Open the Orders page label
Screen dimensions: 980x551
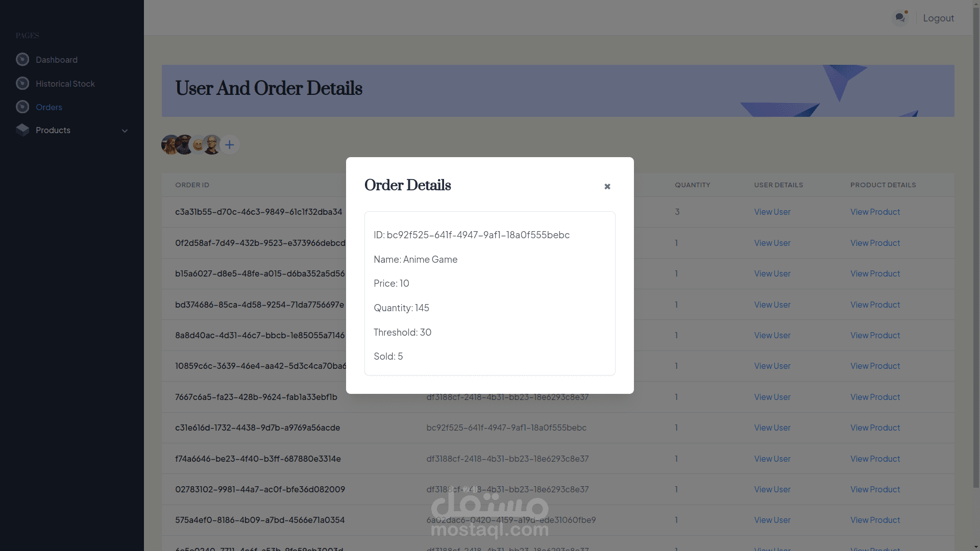click(x=49, y=107)
